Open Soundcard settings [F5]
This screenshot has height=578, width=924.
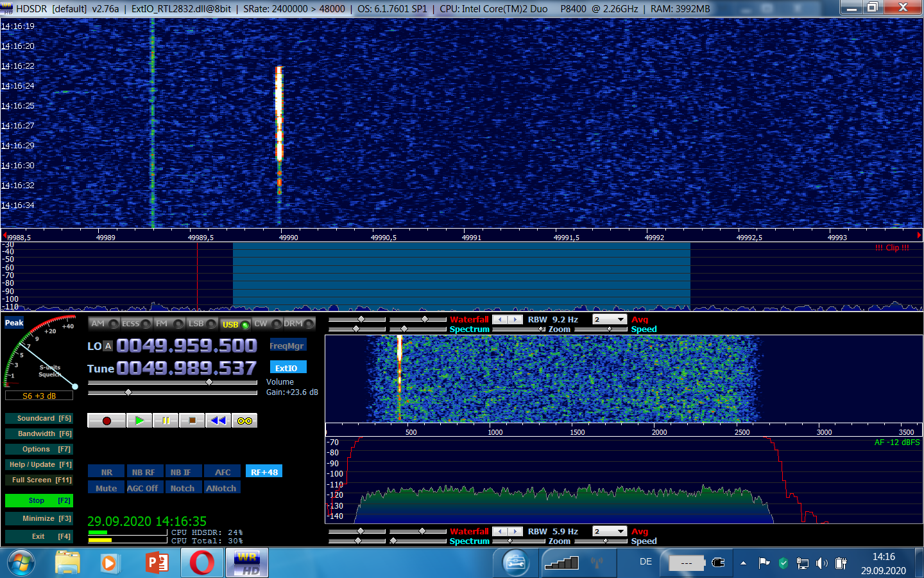point(38,418)
